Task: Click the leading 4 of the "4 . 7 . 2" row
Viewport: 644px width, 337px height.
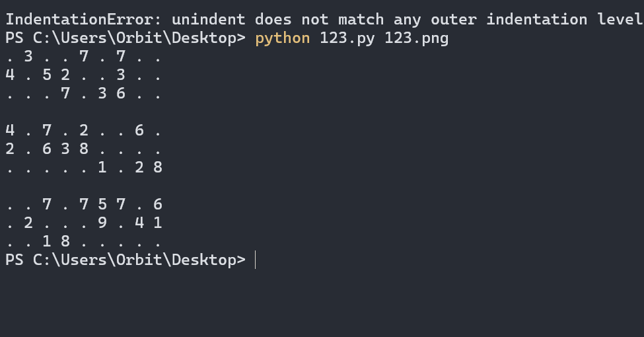Action: [x=10, y=130]
